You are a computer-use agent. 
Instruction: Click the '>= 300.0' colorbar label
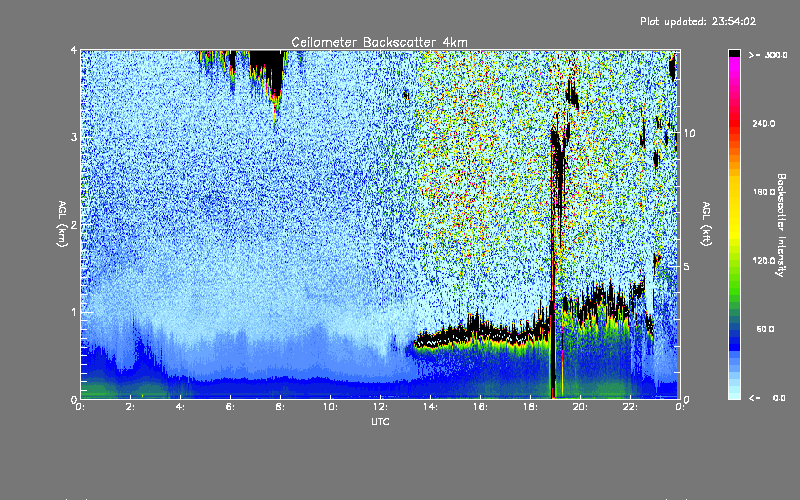coord(768,55)
